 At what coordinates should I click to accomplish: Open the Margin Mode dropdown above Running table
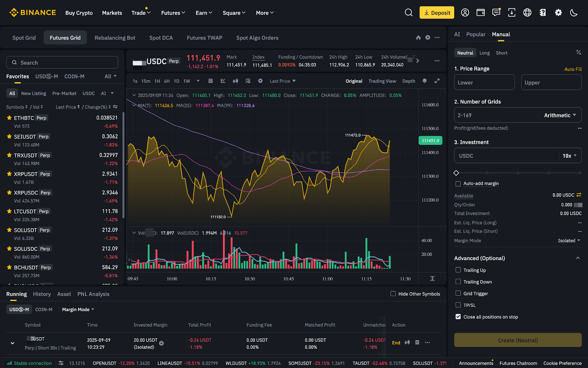tap(78, 309)
